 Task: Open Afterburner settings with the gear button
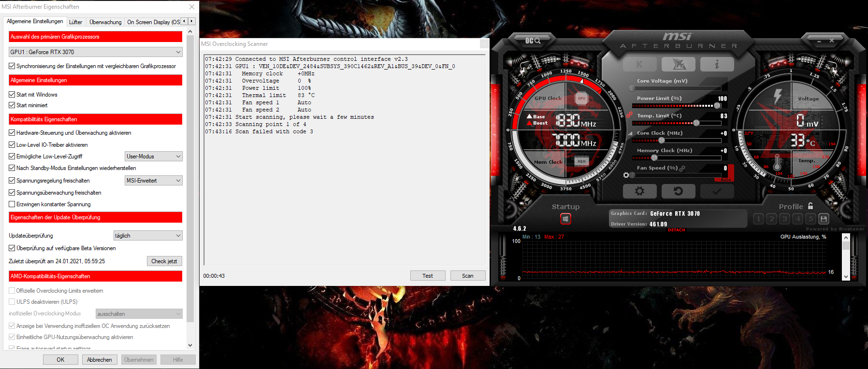coord(639,191)
